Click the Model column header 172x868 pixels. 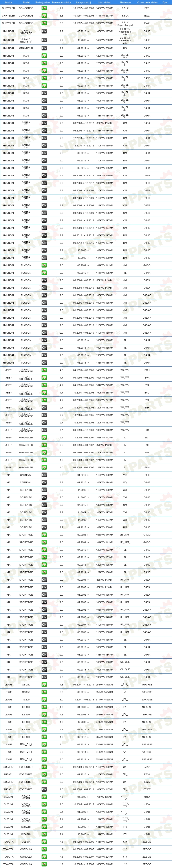(26, 2)
